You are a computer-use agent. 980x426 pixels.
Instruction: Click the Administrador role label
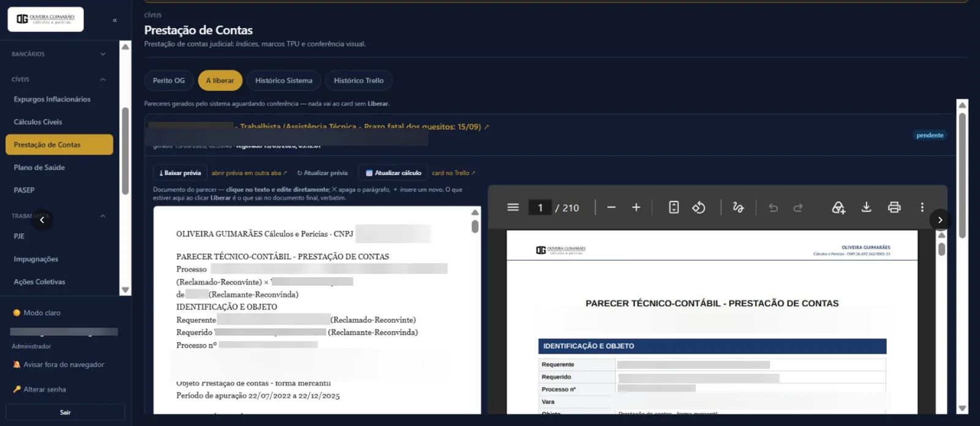pos(31,346)
